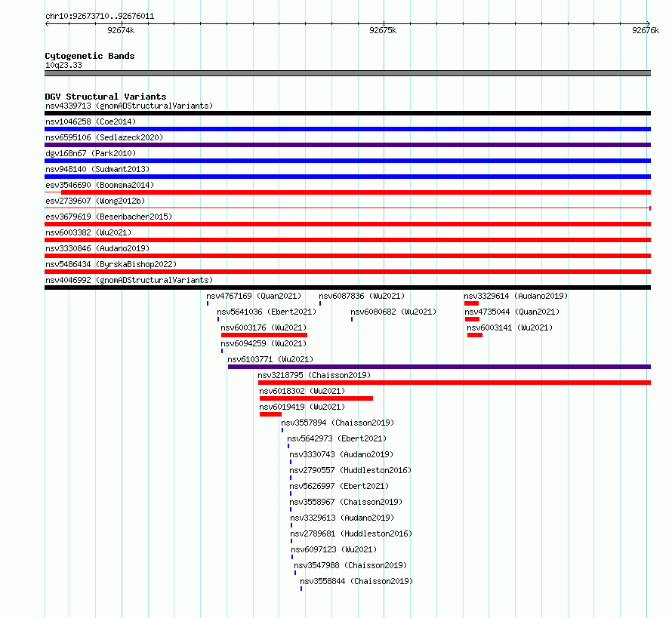Click nsv3557894 (Chaisson2019) label
672x618 pixels.
click(x=338, y=423)
